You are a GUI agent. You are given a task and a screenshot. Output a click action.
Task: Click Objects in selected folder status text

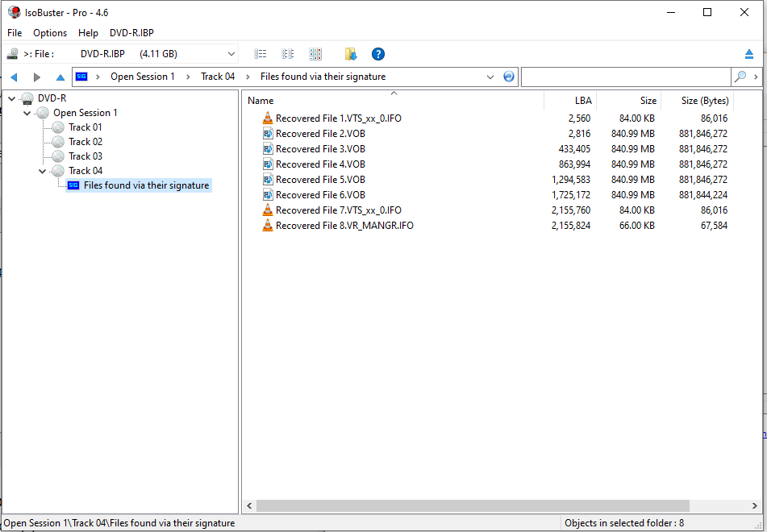[x=624, y=523]
